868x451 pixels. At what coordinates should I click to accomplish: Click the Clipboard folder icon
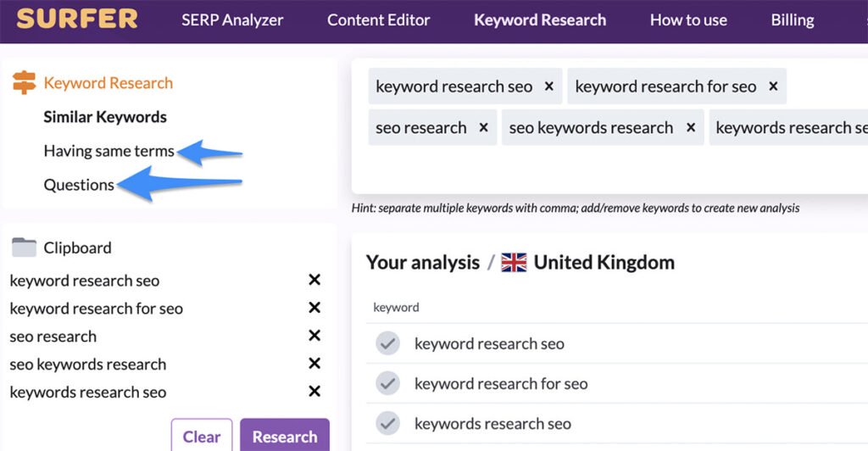pos(24,247)
